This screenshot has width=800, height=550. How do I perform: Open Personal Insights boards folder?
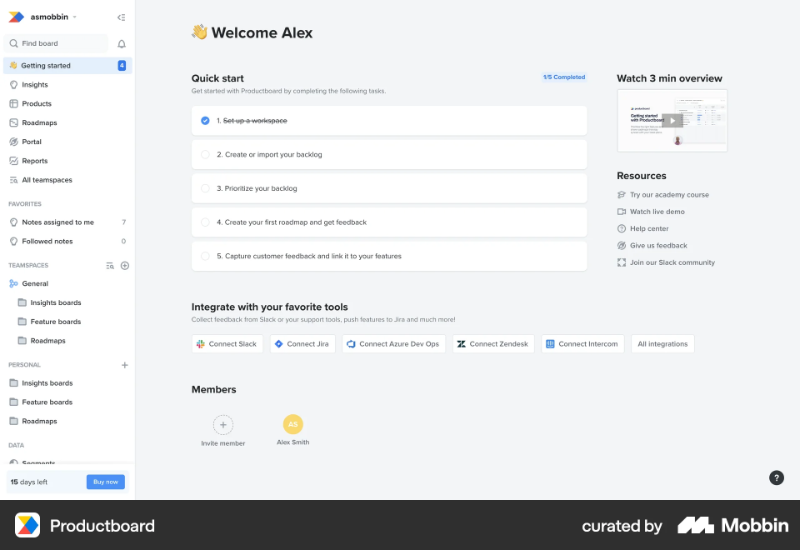(47, 383)
